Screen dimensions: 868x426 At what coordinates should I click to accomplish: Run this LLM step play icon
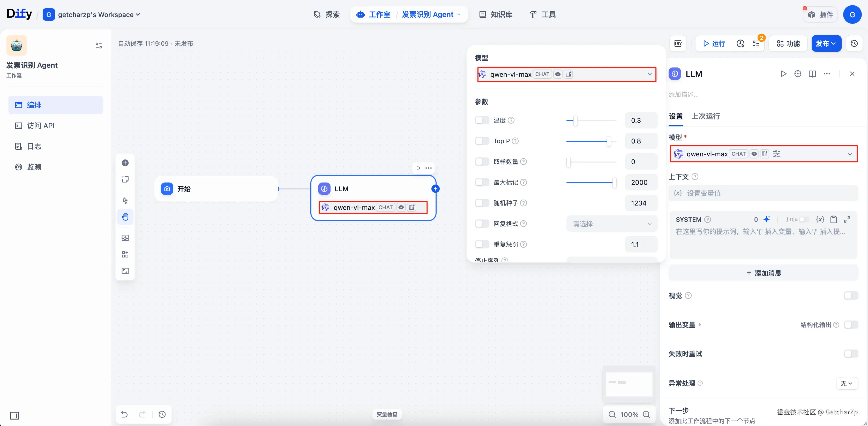pyautogui.click(x=783, y=74)
